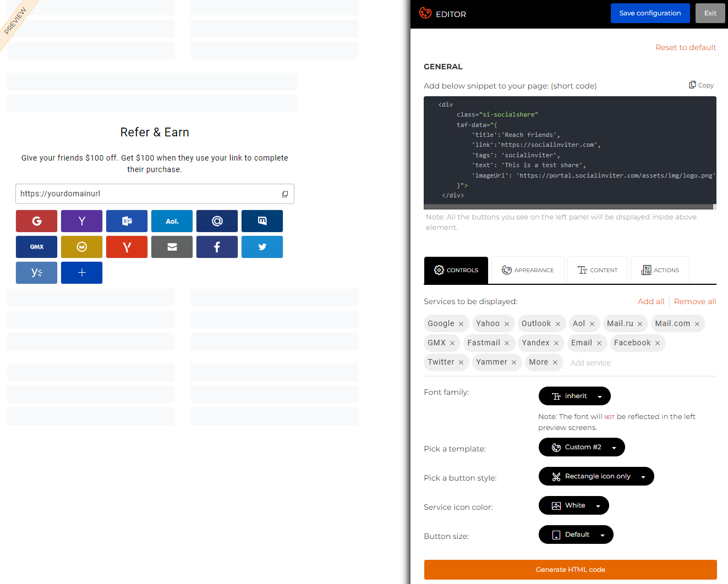The image size is (728, 584).
Task: Click the Aol. share button
Action: pyautogui.click(x=172, y=221)
